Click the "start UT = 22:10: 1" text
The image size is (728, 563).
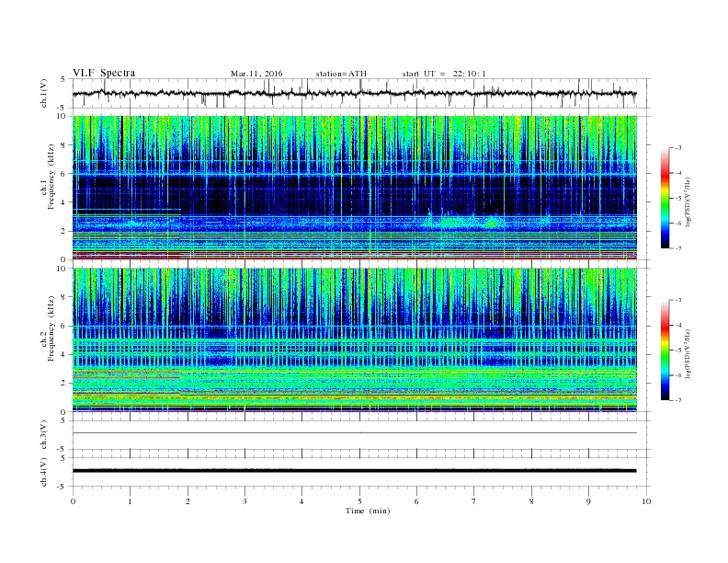(x=444, y=74)
